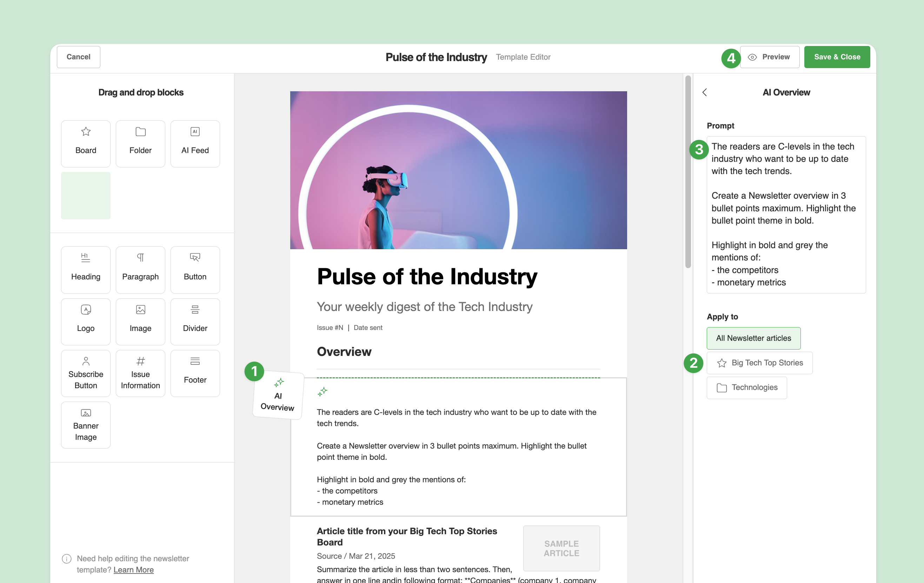This screenshot has height=583, width=924.
Task: Select the Folder block icon
Action: 140,132
